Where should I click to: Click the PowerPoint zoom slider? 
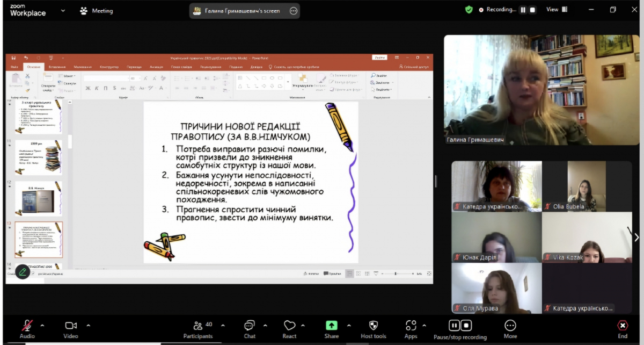[x=396, y=274]
